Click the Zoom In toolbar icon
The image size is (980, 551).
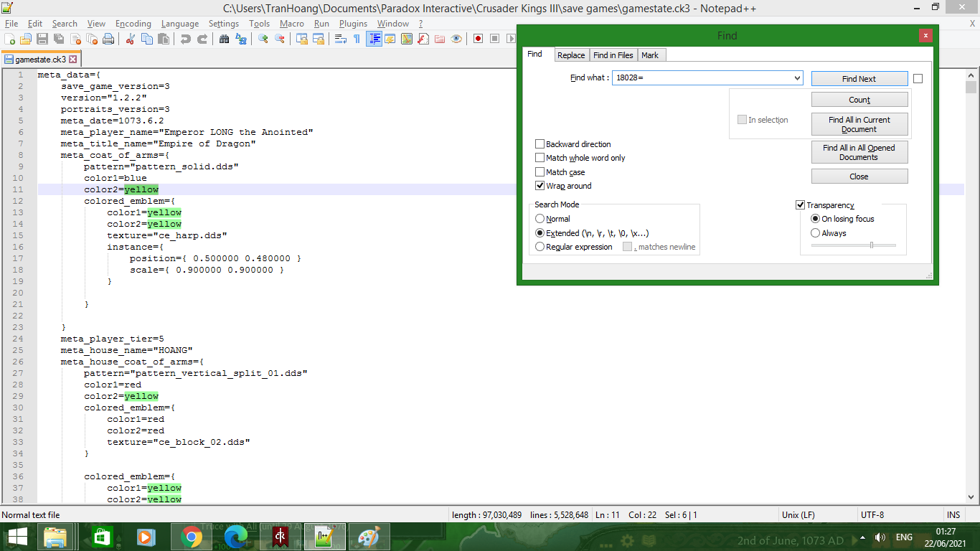click(x=263, y=39)
